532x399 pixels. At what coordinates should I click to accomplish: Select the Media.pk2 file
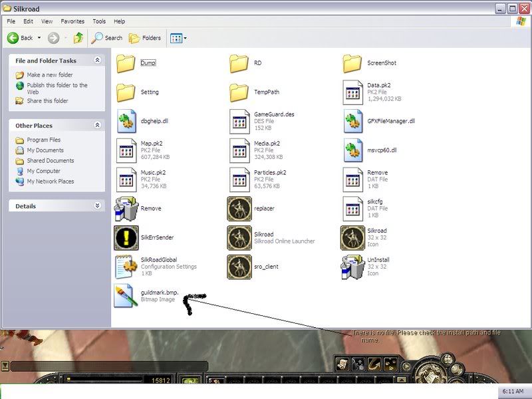[239, 150]
